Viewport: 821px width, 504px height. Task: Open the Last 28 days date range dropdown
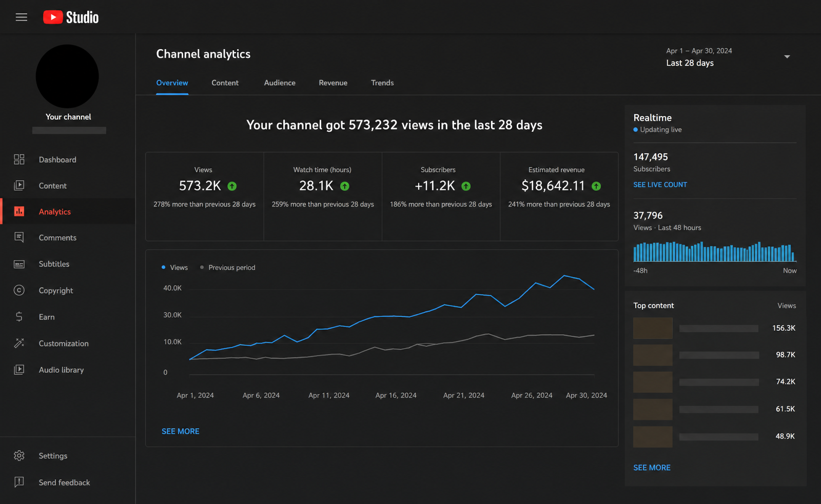pos(787,57)
